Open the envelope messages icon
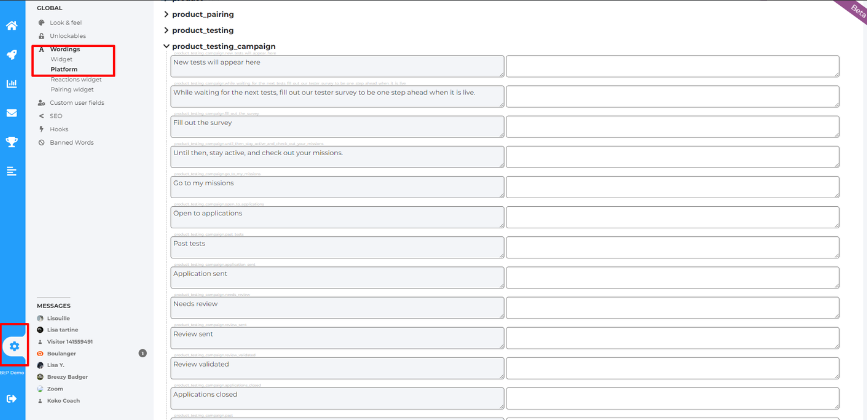 pyautogui.click(x=12, y=113)
